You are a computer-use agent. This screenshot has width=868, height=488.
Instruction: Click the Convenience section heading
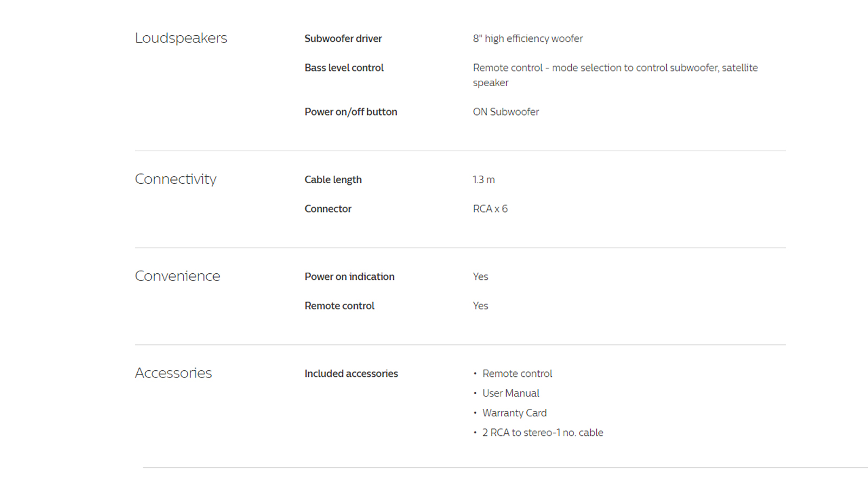[x=177, y=276]
